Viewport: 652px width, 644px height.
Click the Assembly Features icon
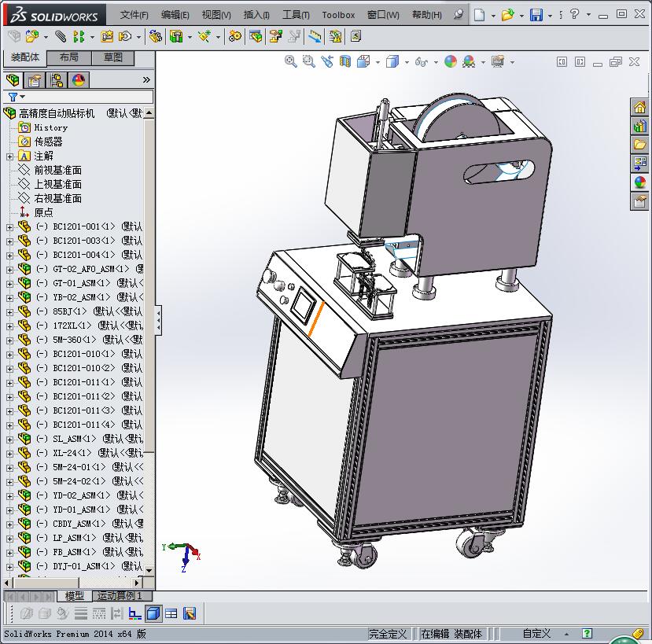point(176,37)
